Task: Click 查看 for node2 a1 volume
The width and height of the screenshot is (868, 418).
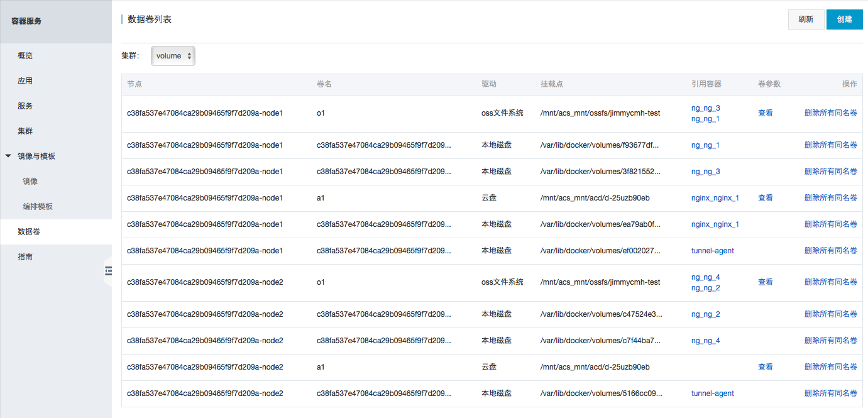Action: (765, 367)
